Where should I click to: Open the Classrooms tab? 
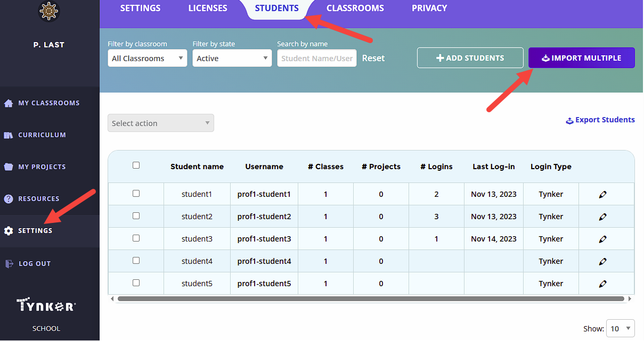tap(355, 9)
